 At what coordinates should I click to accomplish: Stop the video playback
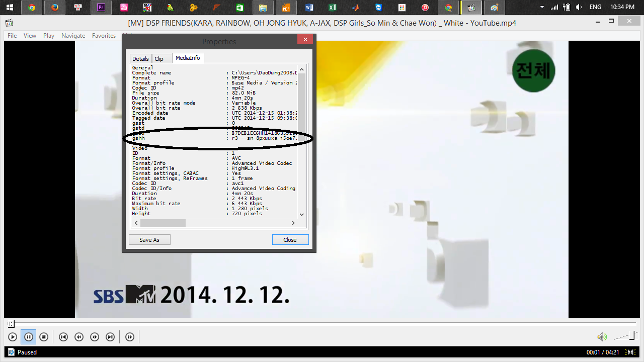44,337
